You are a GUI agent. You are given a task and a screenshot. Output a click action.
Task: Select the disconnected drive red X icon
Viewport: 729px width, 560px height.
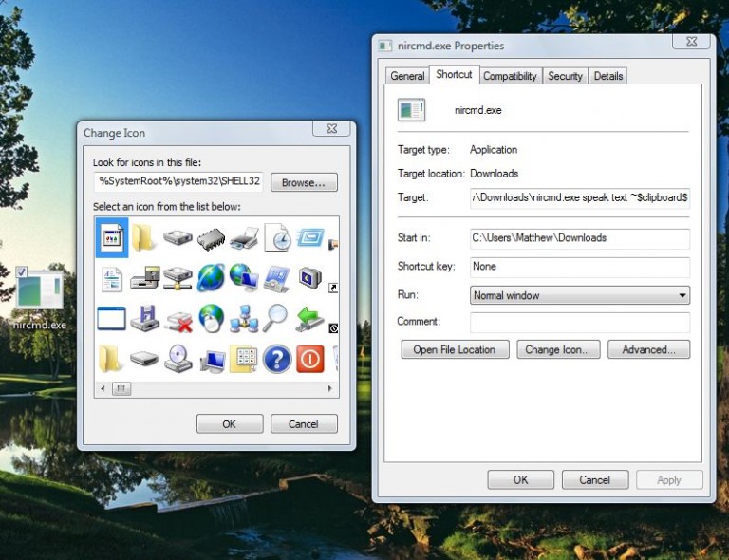click(x=178, y=321)
